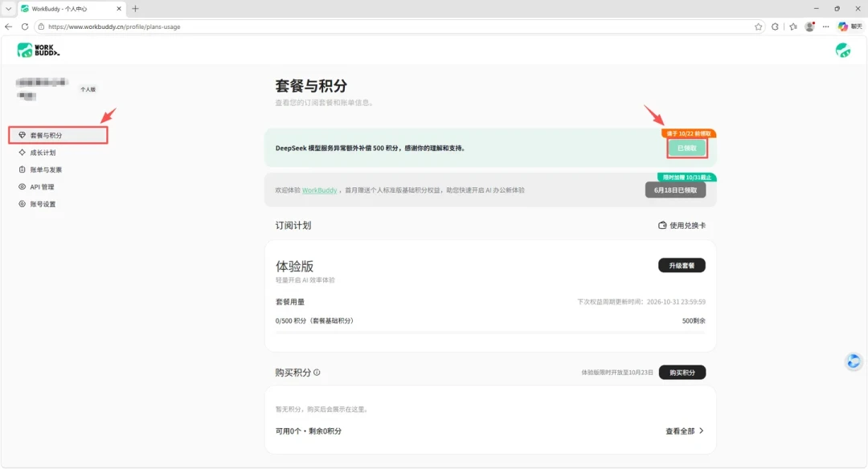Click the icon beside 成长计划

point(23,152)
